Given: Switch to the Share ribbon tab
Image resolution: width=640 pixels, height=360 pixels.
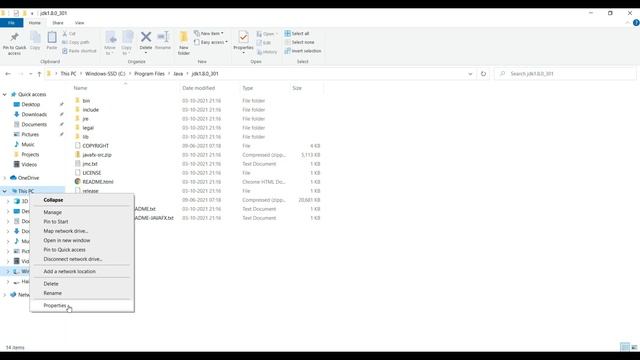Looking at the screenshot, I should 58,23.
